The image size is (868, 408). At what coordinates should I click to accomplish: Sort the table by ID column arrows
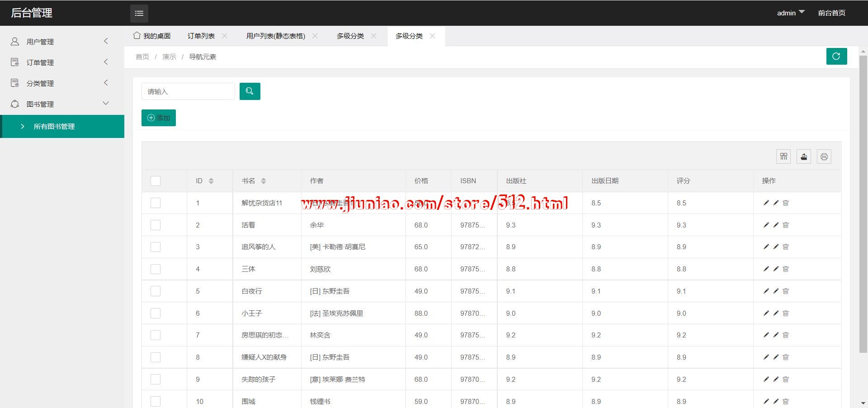[211, 181]
